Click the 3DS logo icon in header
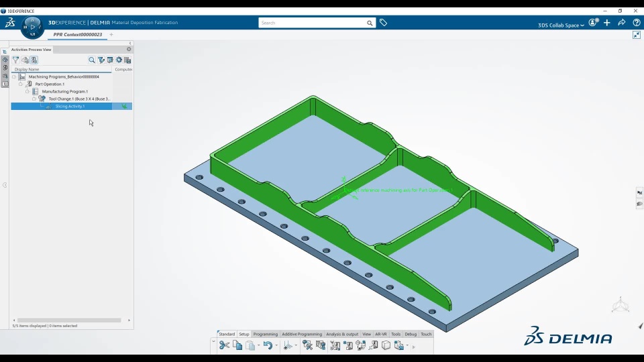This screenshot has height=362, width=644. (10, 23)
